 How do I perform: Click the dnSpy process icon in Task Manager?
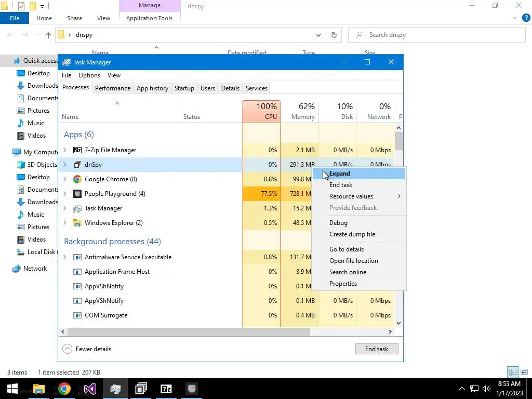(77, 165)
